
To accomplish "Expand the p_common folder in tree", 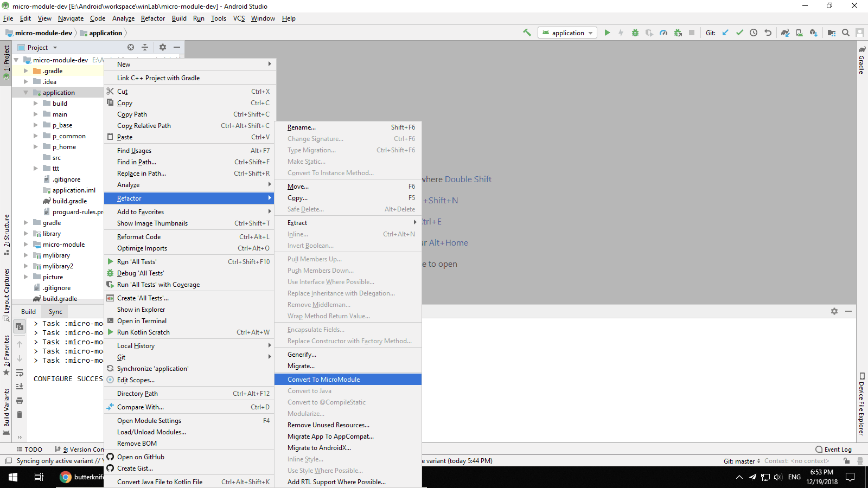I will click(x=36, y=136).
